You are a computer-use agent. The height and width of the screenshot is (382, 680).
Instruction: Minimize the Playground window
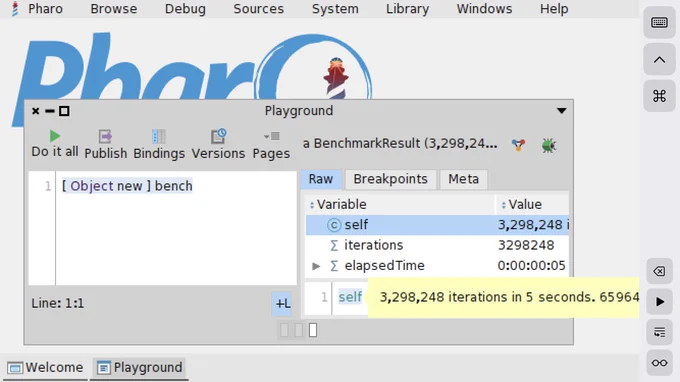pyautogui.click(x=50, y=111)
